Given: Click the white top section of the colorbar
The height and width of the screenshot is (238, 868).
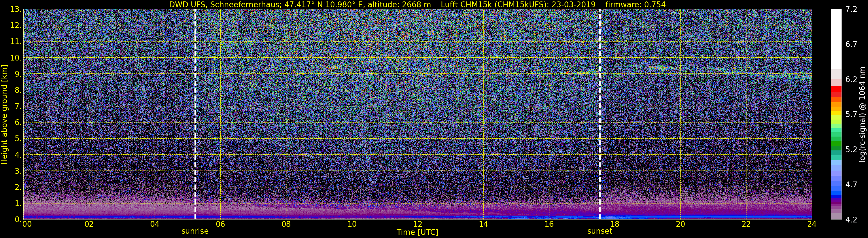Looking at the screenshot, I should [x=836, y=39].
